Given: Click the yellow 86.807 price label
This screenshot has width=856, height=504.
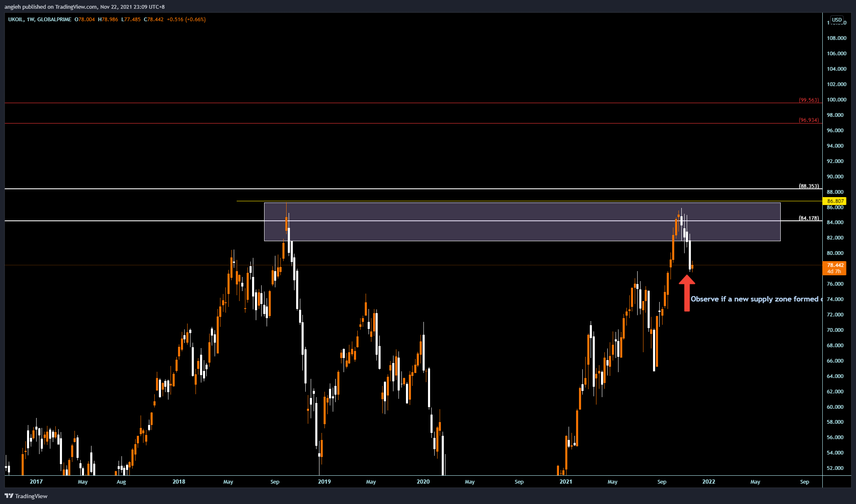Looking at the screenshot, I should point(834,201).
